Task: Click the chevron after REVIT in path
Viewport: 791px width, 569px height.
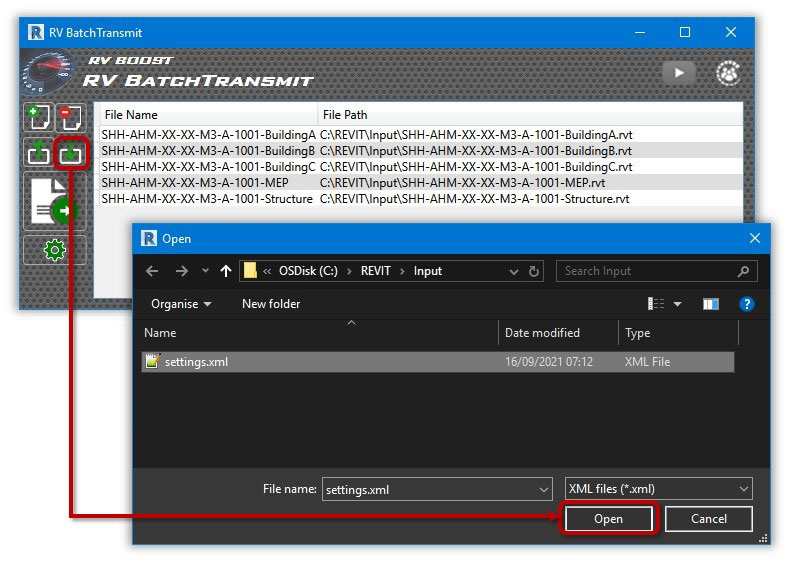Action: pyautogui.click(x=402, y=271)
